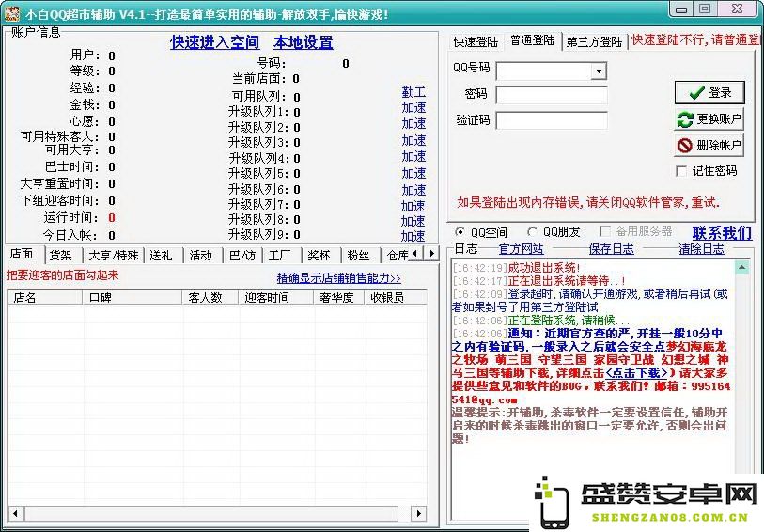Screen dimensions: 764x532
Task: Click the 密码 password input field
Action: click(552, 95)
